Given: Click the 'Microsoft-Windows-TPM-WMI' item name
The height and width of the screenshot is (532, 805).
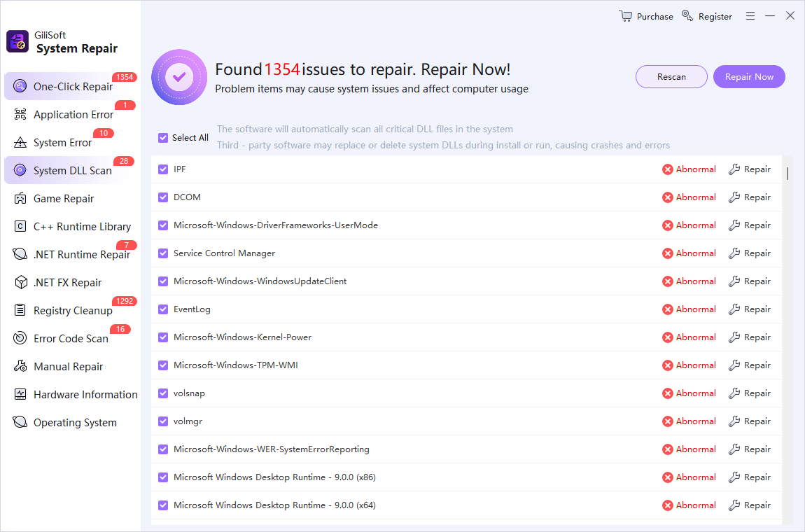Looking at the screenshot, I should coord(236,365).
